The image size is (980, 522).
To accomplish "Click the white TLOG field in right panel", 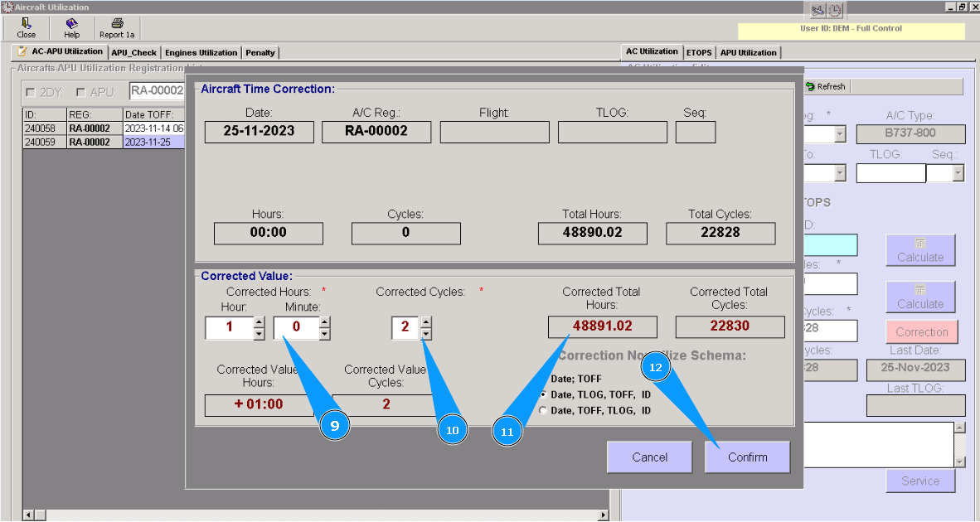I will [x=890, y=173].
